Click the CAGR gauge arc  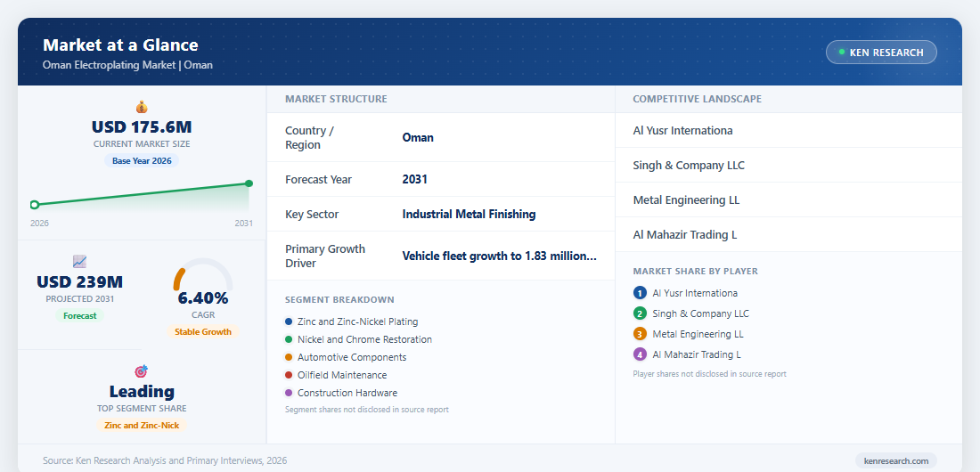pos(203,273)
